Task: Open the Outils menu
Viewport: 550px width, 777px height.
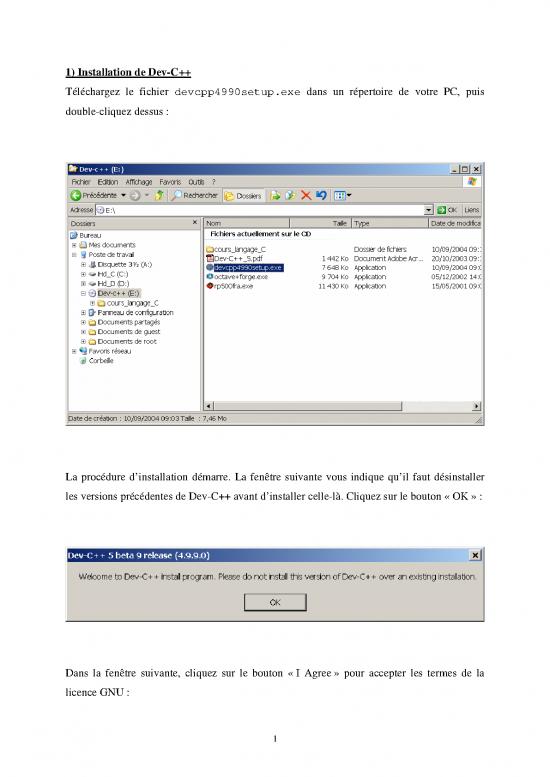Action: point(196,182)
